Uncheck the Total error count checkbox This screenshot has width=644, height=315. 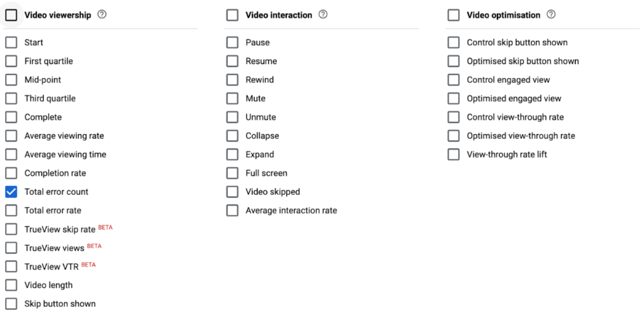[x=11, y=192]
